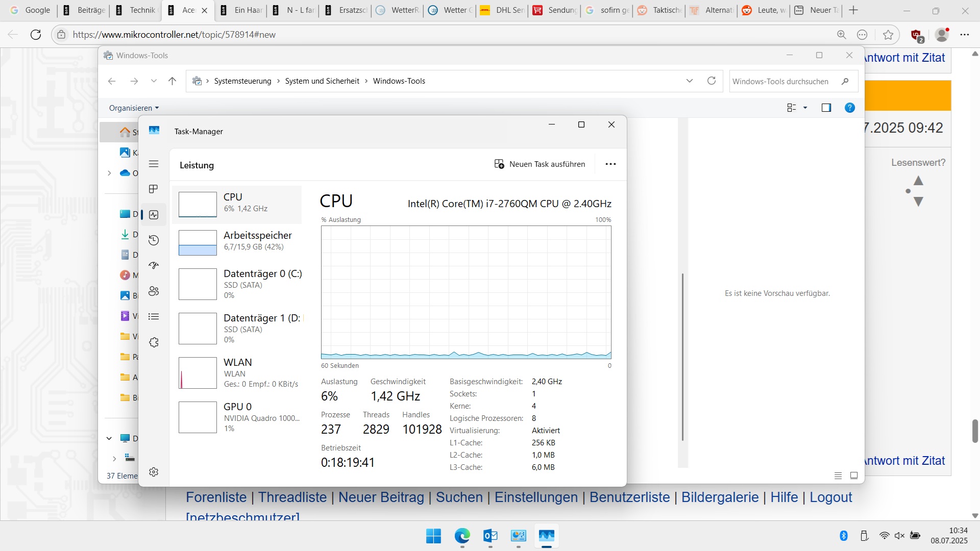Vote post down with Lesenswert arrow
Image resolution: width=980 pixels, height=551 pixels.
click(x=918, y=202)
